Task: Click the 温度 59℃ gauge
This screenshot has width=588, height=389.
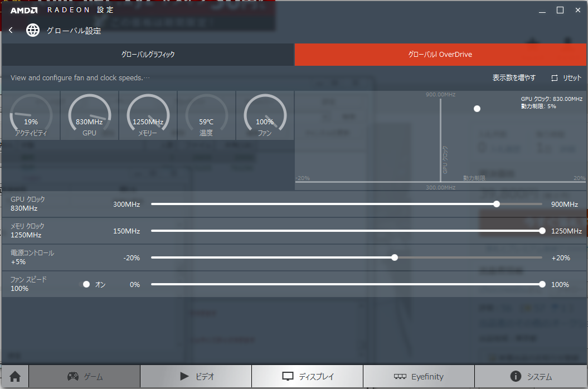Action: [207, 115]
